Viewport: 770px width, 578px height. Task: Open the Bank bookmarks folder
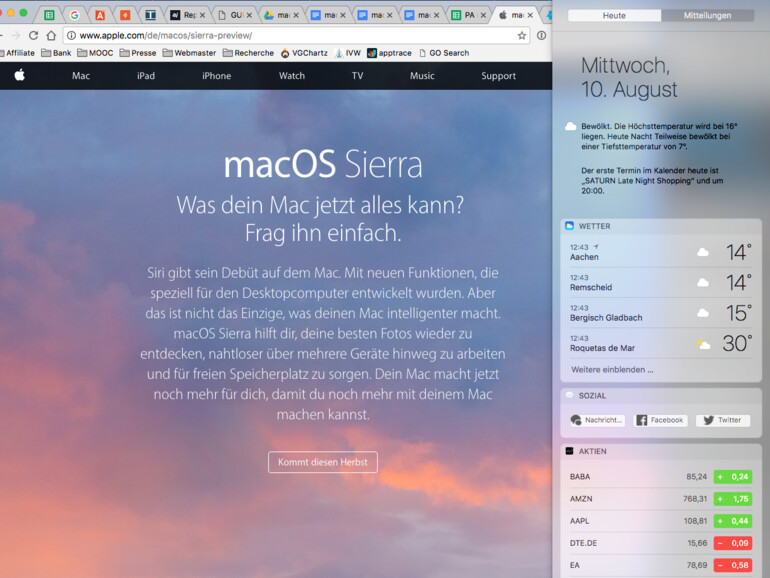56,53
